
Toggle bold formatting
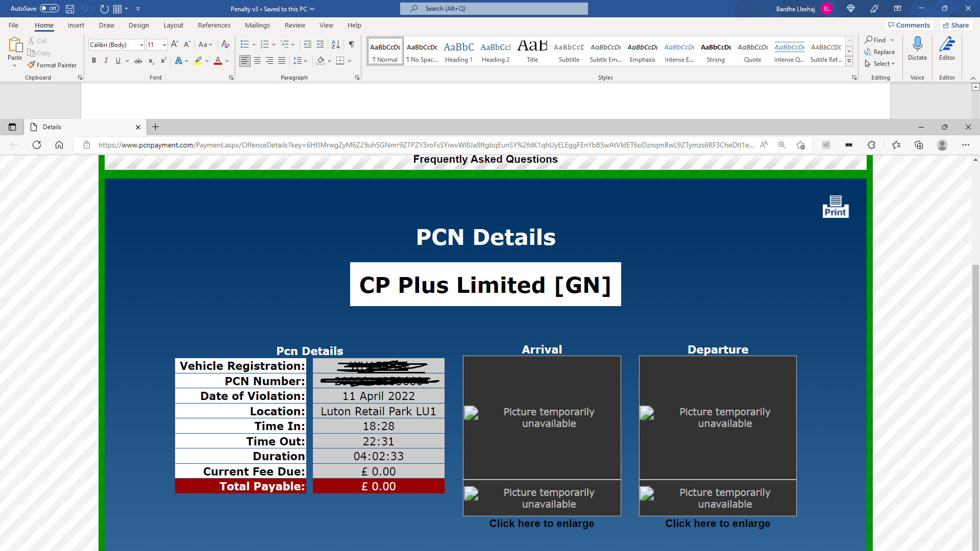[94, 61]
